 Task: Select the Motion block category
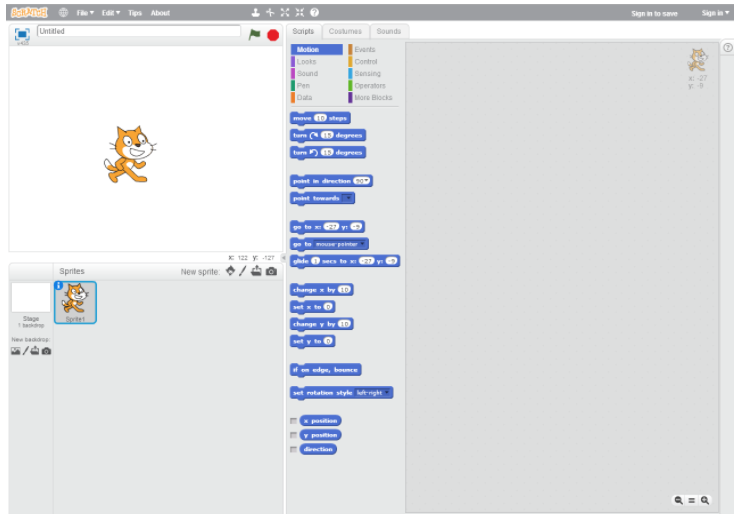317,49
